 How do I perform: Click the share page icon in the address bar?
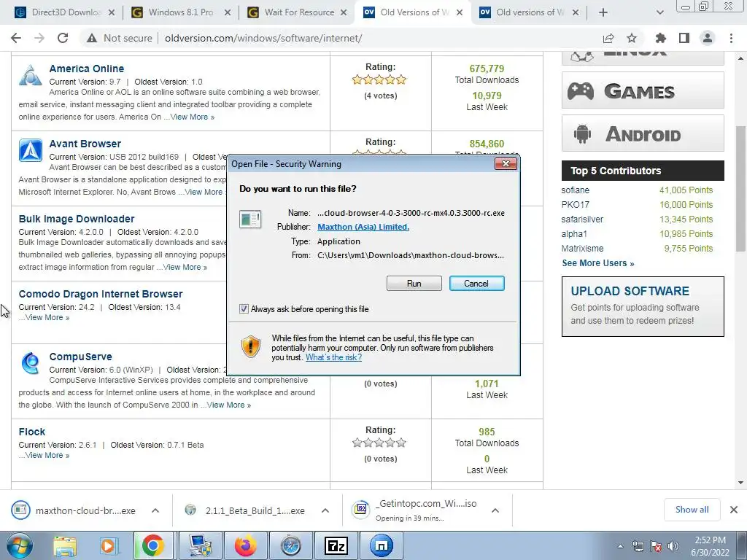608,38
